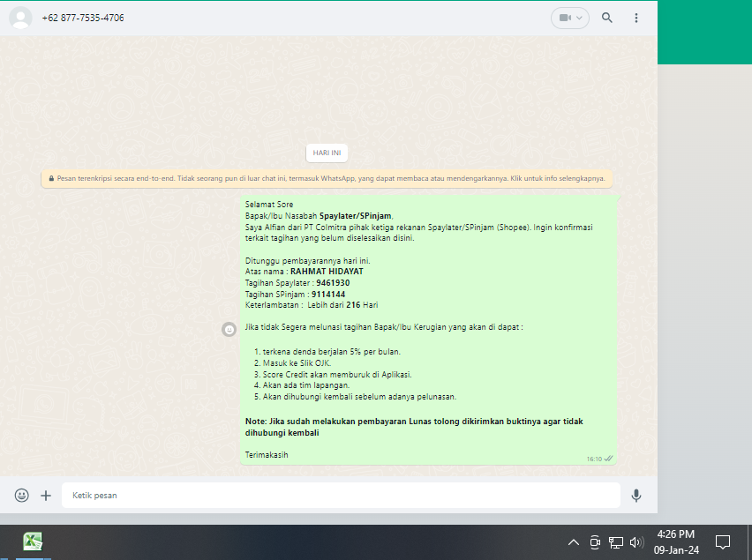React to the message with the emoji button
752x560 pixels.
pos(229,329)
